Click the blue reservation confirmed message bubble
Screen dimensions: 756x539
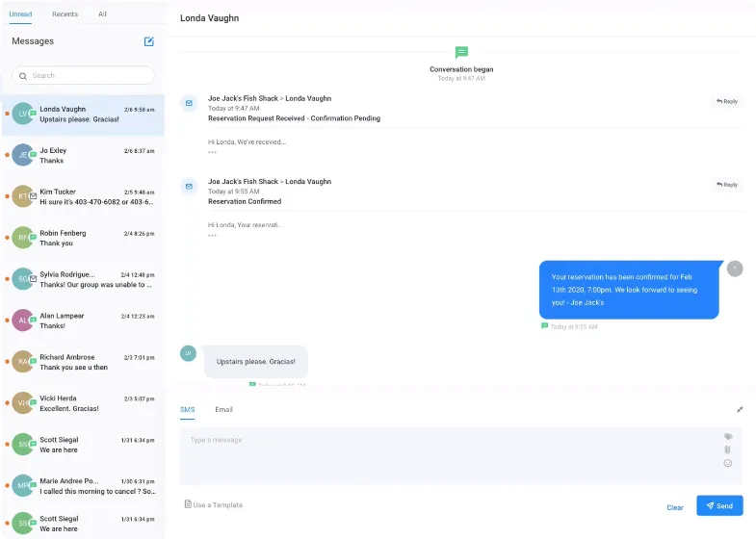coord(629,290)
